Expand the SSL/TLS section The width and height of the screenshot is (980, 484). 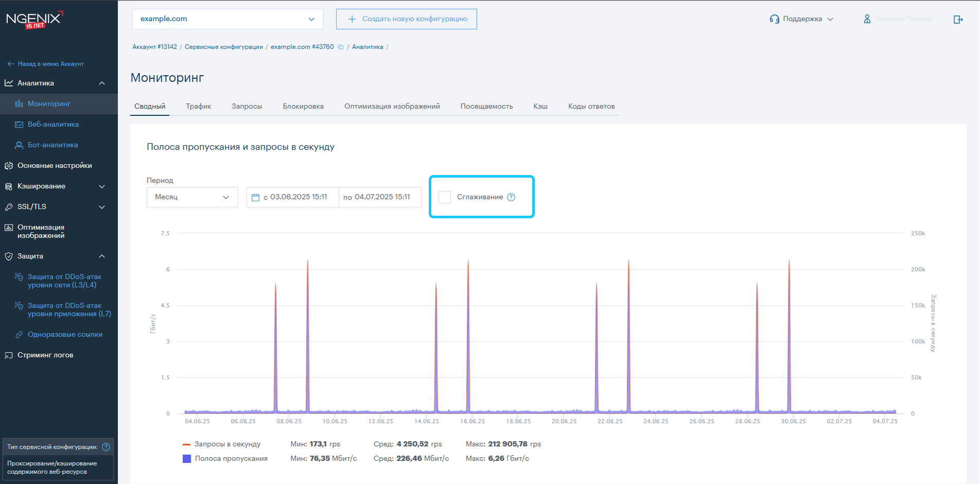(102, 207)
